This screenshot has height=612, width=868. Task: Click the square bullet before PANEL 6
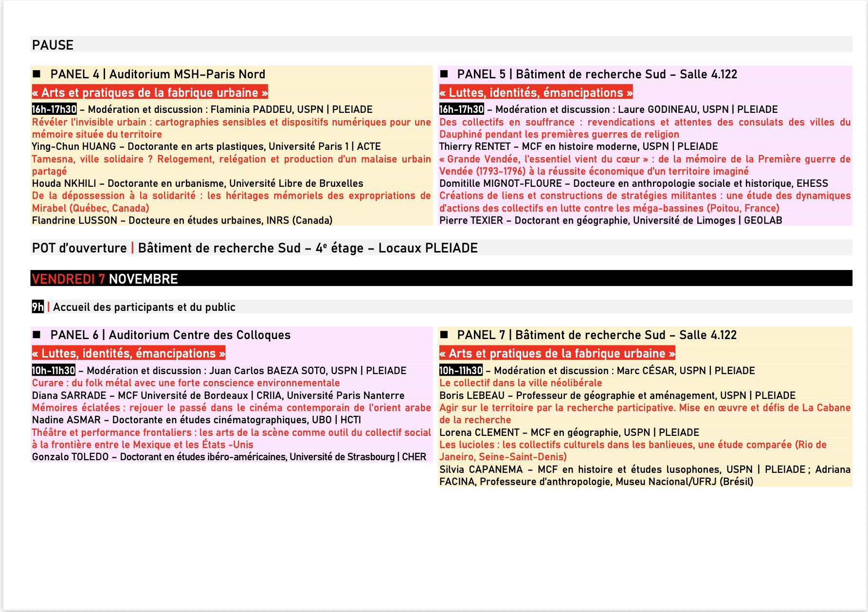tap(36, 335)
